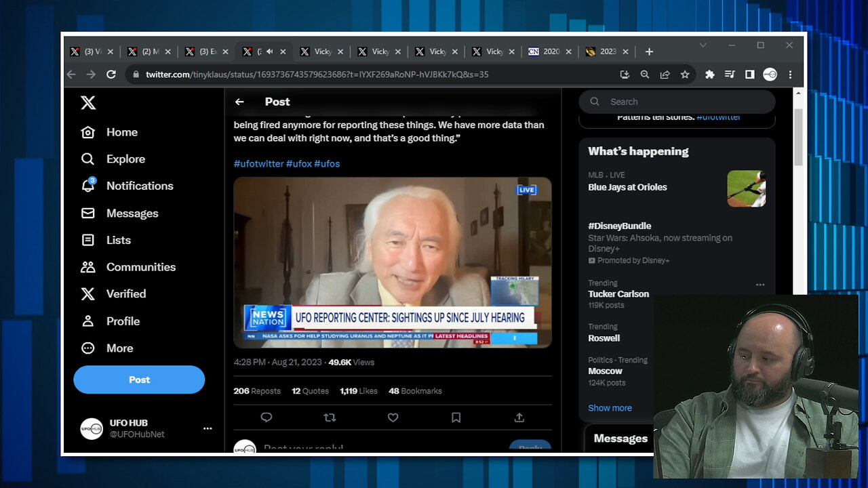Open the #ufos hashtag link
This screenshot has width=868, height=488.
tap(327, 164)
